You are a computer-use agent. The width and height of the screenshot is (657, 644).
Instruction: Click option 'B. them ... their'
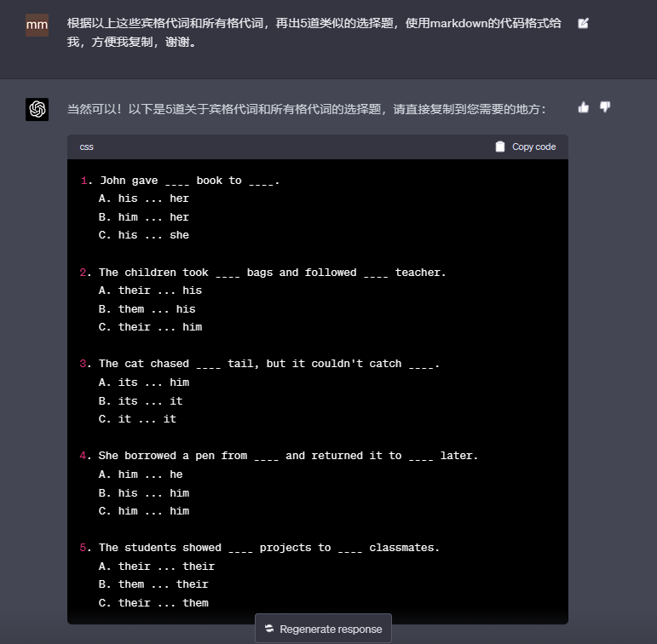(x=153, y=584)
